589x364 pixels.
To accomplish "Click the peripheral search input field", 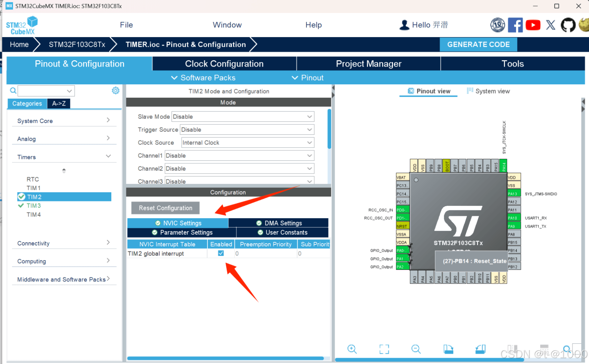I will [x=46, y=91].
